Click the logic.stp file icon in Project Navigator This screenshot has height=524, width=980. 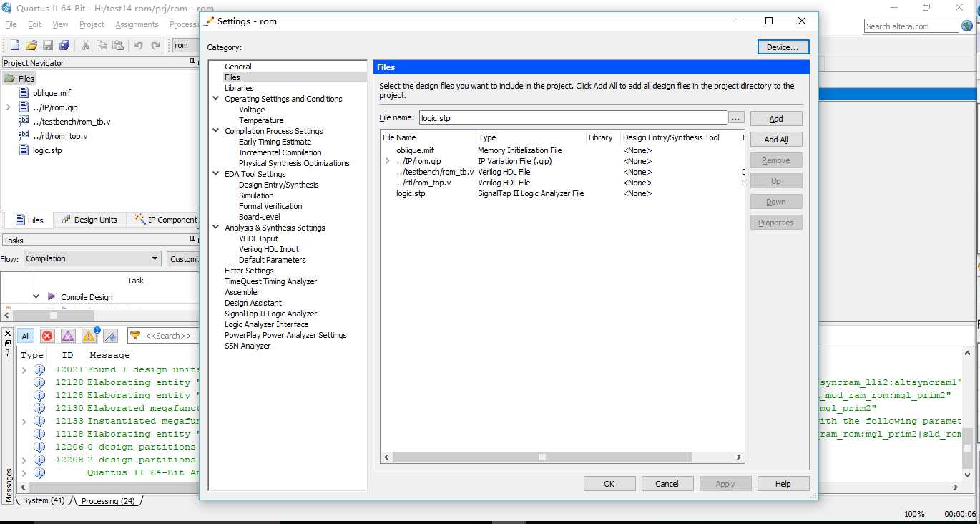point(24,150)
